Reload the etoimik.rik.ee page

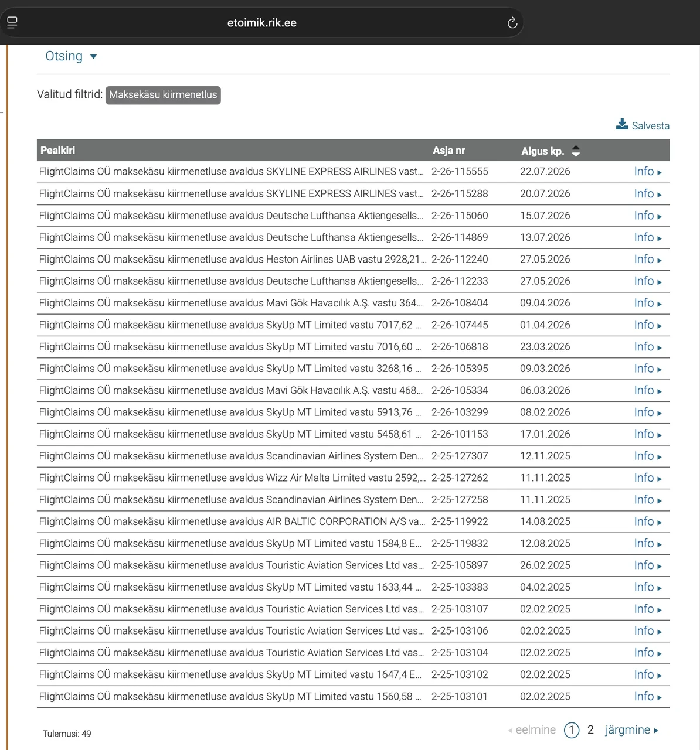[x=512, y=23]
